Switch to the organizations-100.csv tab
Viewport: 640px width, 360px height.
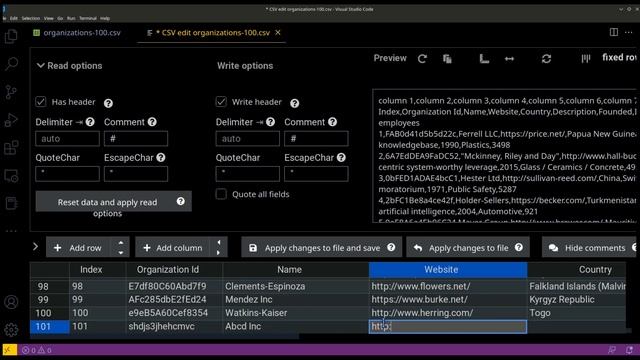[77, 33]
